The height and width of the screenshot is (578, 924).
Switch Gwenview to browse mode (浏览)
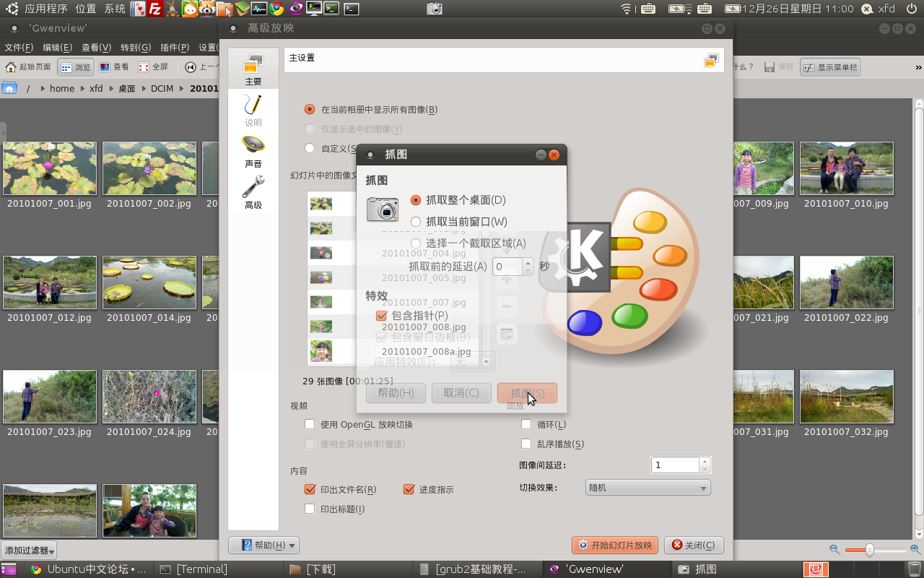pos(76,67)
